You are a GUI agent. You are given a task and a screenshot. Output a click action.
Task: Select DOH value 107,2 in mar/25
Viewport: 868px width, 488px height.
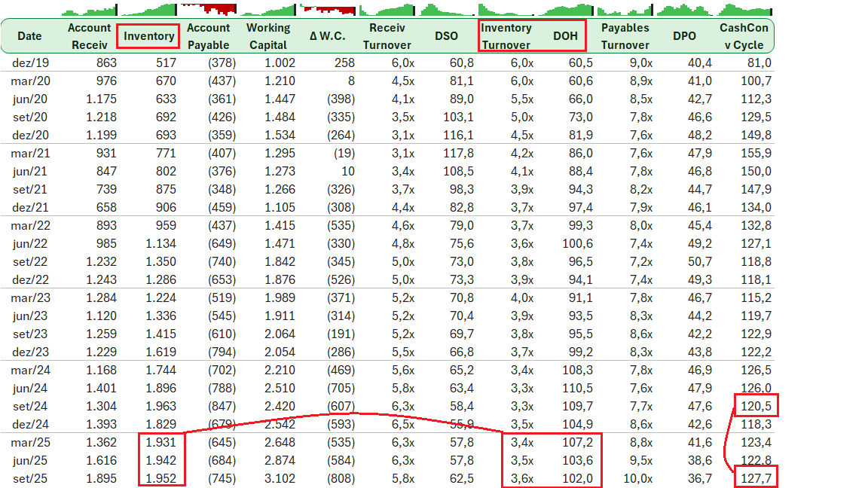[x=577, y=443]
